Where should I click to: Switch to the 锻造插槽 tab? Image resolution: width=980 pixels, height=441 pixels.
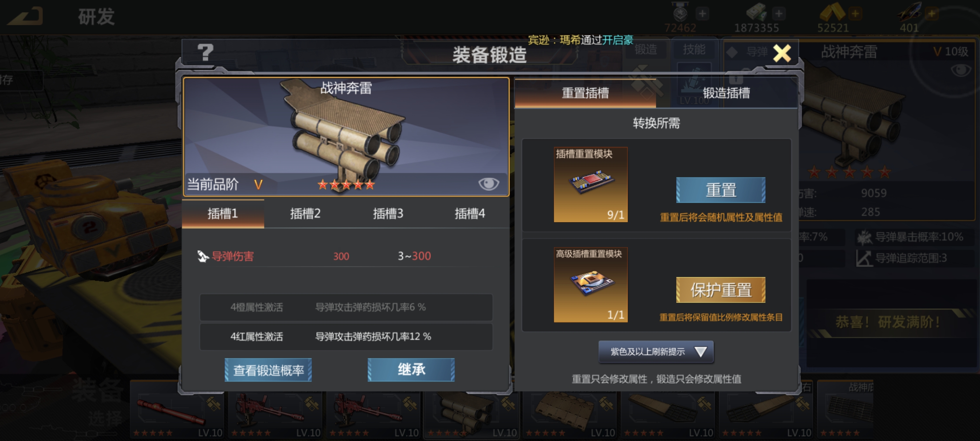click(x=726, y=93)
